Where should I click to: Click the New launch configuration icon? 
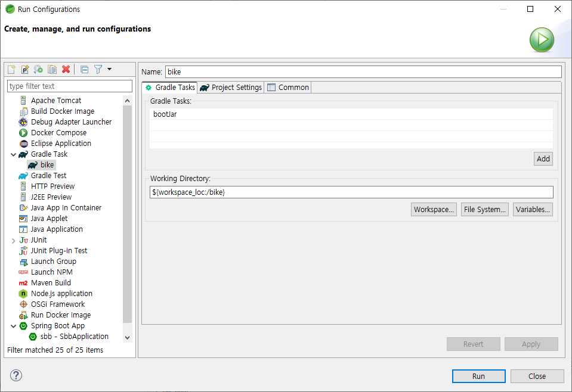click(x=12, y=69)
